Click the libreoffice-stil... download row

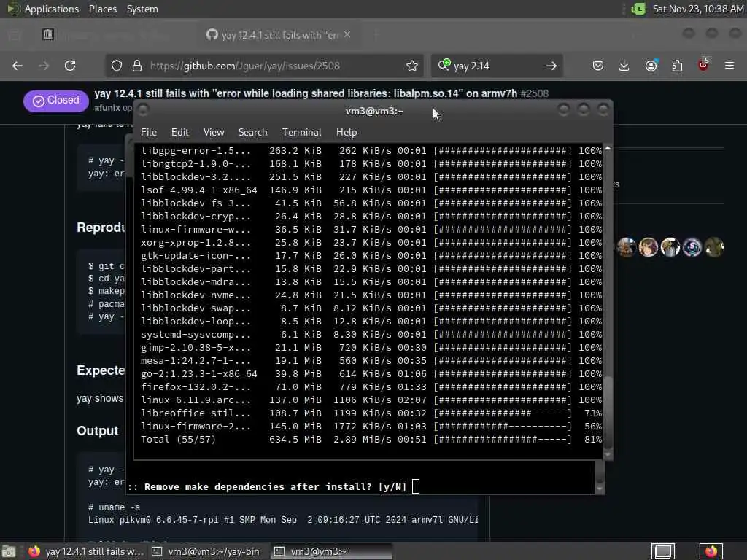pyautogui.click(x=371, y=413)
